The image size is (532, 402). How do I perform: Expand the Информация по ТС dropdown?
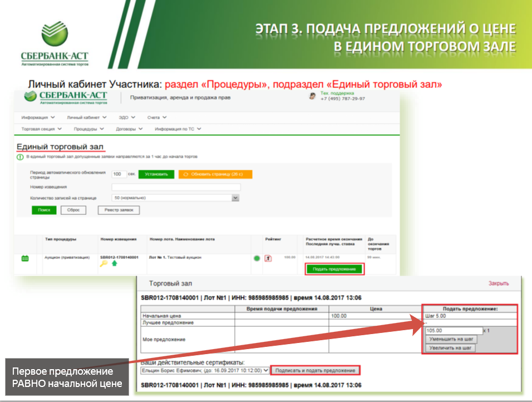(x=178, y=129)
